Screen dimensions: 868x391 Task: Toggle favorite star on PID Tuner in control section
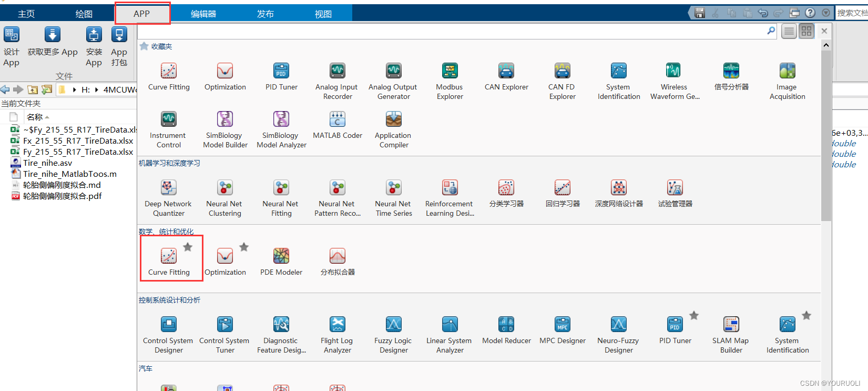[694, 315]
